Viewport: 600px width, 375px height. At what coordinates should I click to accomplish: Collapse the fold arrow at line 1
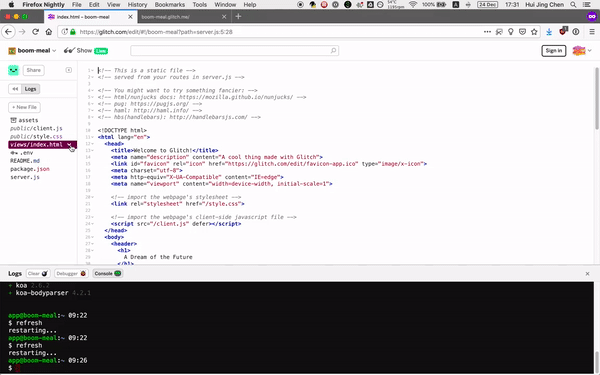tap(93, 70)
